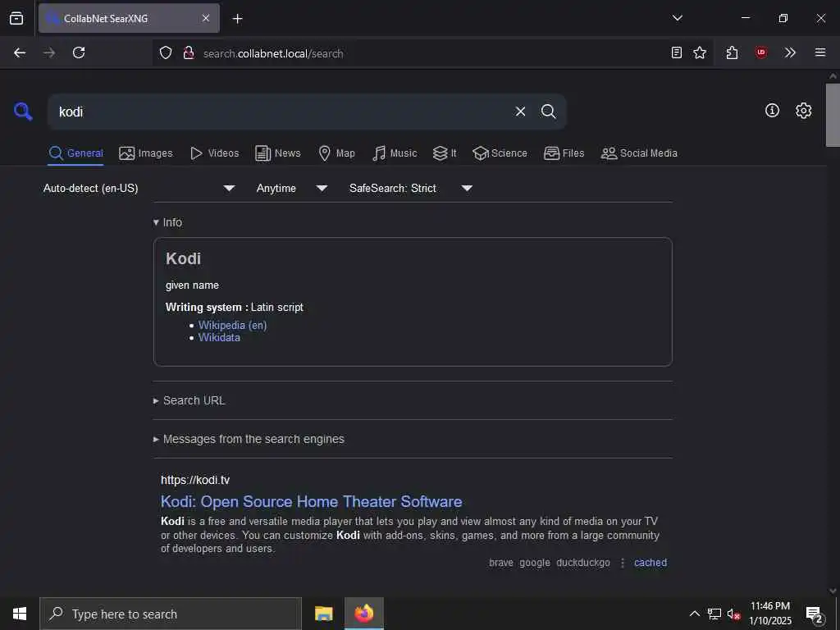Open File Explorer from taskbar
Image resolution: width=840 pixels, height=630 pixels.
coord(323,614)
